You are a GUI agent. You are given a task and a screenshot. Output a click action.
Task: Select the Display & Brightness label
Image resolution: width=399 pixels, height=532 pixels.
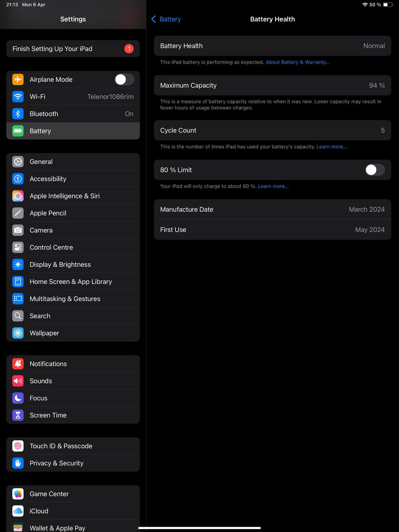click(60, 265)
